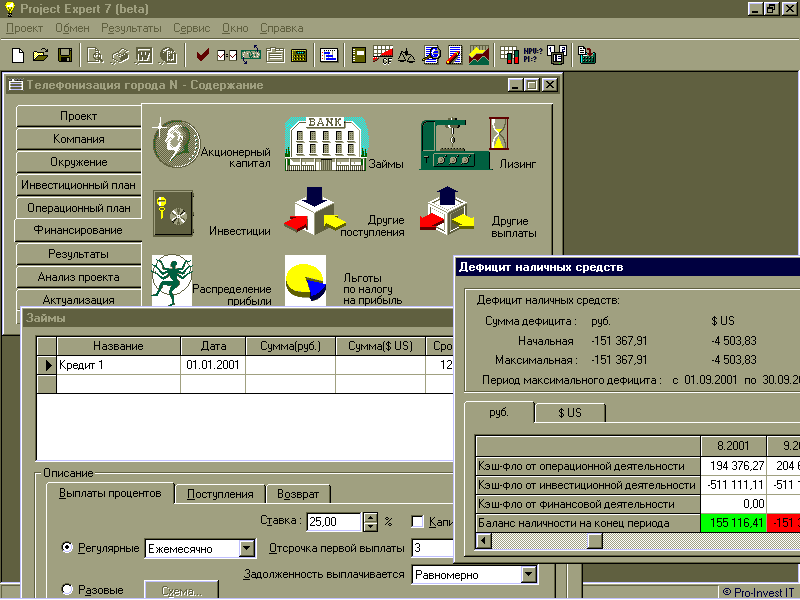Open the red-green area chart icon

click(479, 55)
